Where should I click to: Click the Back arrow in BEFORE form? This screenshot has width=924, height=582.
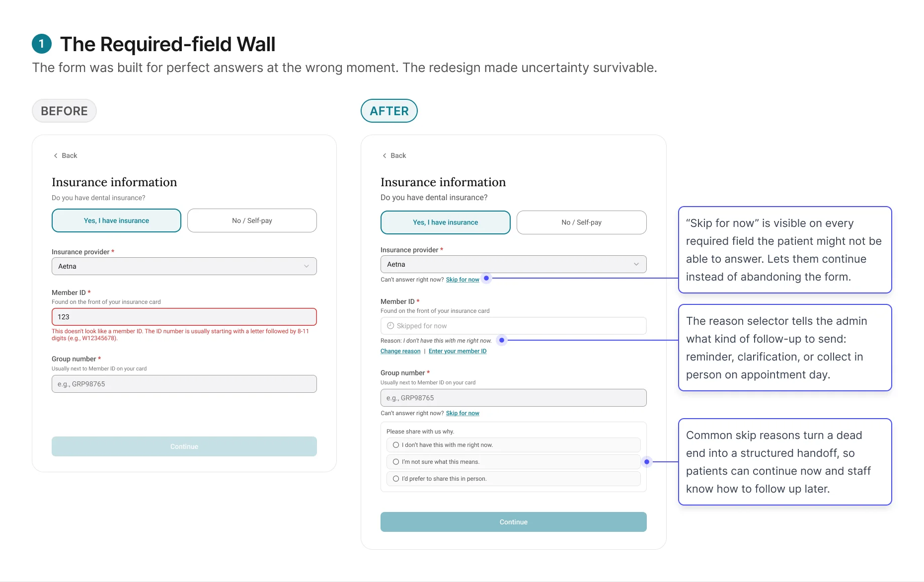(56, 155)
